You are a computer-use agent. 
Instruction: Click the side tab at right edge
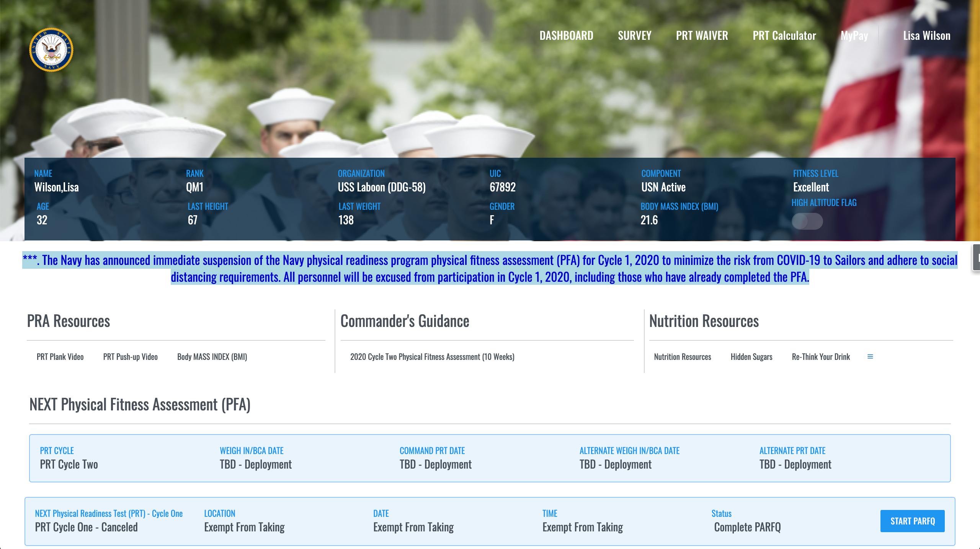coord(977,258)
